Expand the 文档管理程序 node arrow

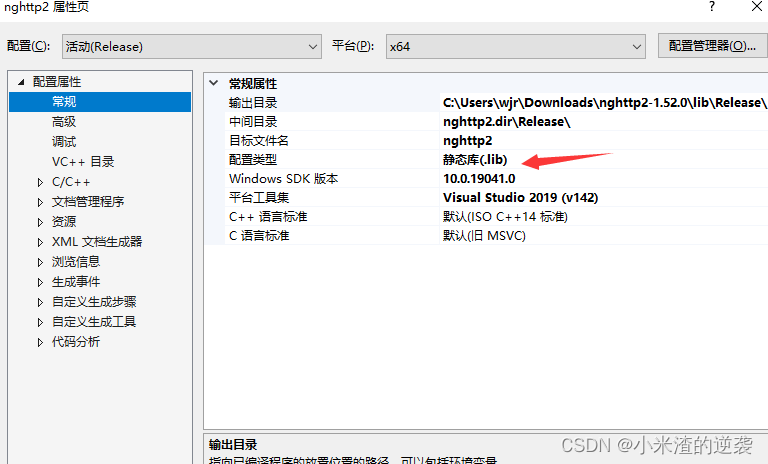[40, 202]
